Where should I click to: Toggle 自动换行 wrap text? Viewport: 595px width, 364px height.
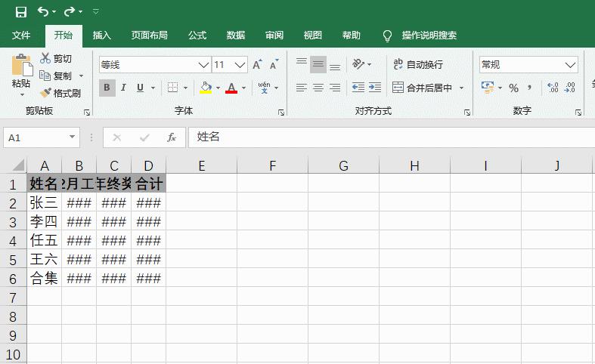[x=418, y=64]
